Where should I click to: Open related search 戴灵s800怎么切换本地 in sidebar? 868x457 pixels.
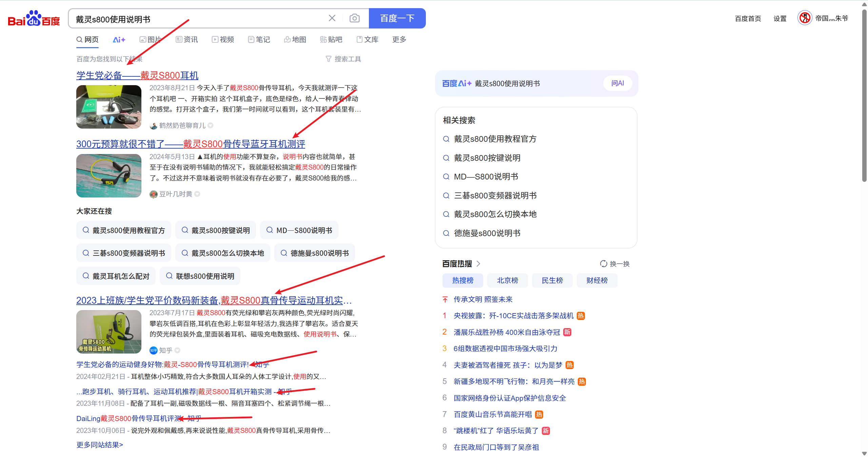[495, 214]
